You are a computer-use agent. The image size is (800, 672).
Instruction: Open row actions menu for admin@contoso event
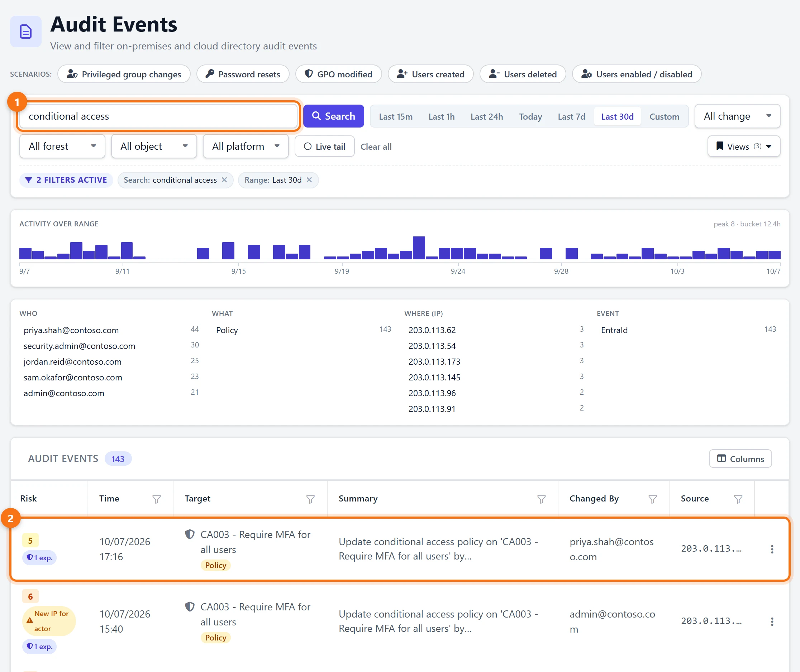772,621
